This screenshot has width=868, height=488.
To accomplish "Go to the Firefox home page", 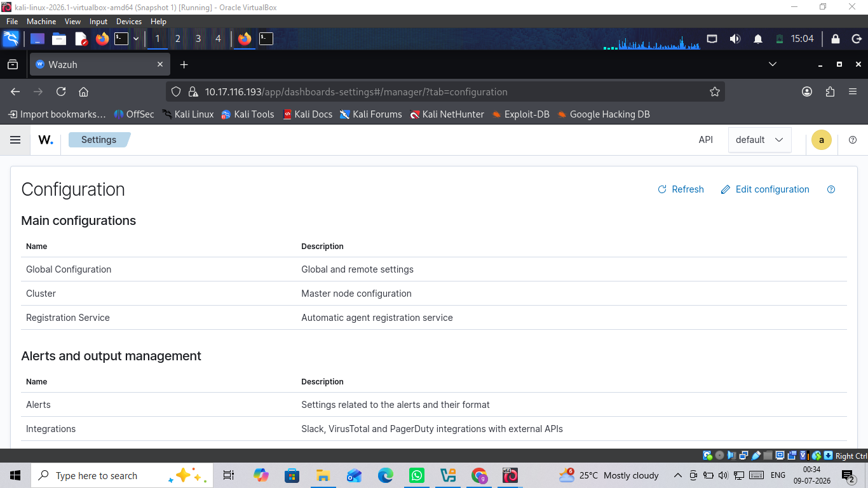I will [83, 91].
